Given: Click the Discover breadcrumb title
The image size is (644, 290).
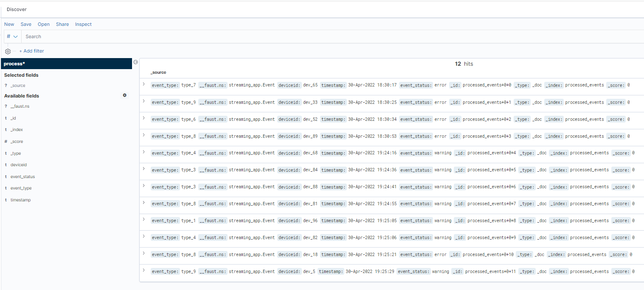Looking at the screenshot, I should [17, 9].
